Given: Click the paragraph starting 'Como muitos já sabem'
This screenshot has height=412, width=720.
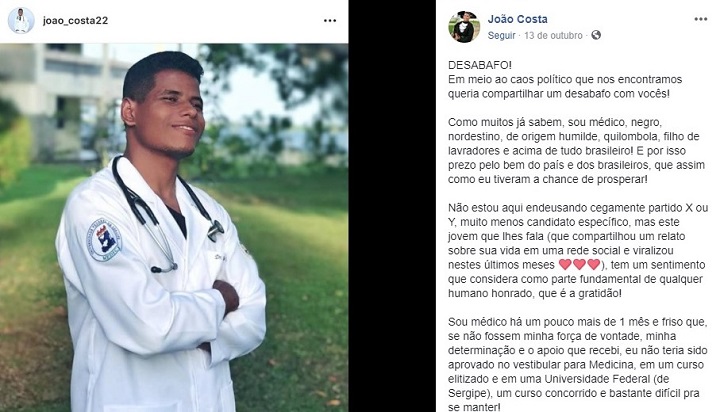Looking at the screenshot, I should coord(576,151).
